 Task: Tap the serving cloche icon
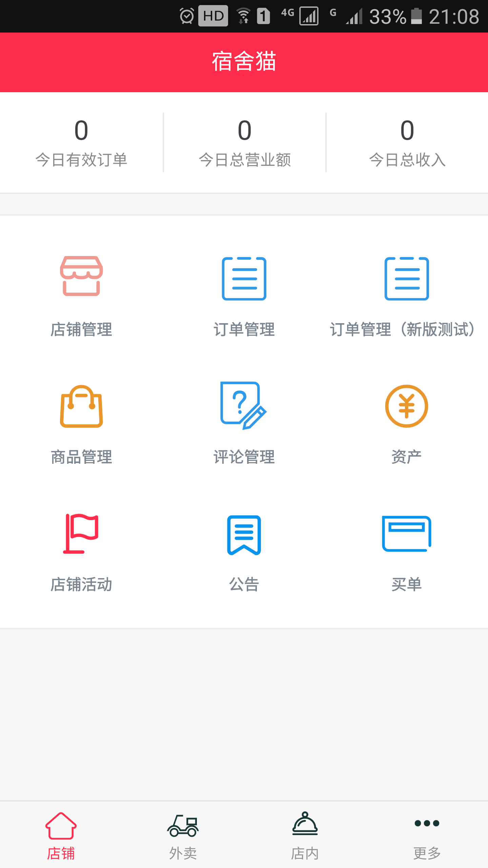click(x=305, y=823)
